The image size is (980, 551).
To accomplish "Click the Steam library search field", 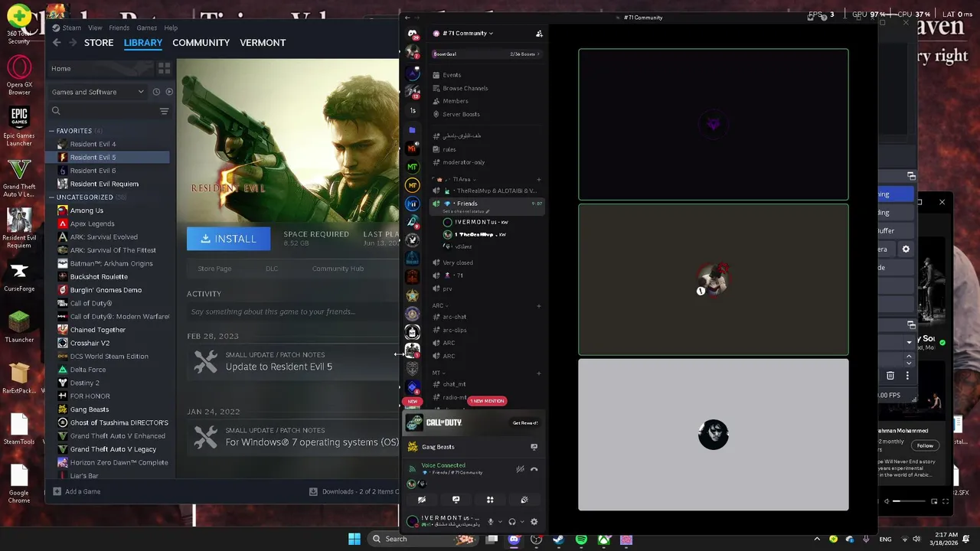I will point(103,112).
